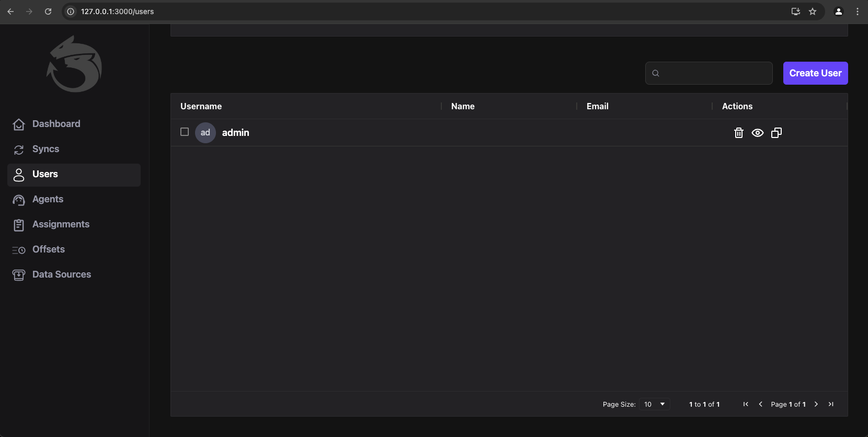Open the browser profile icon
868x437 pixels.
point(839,11)
